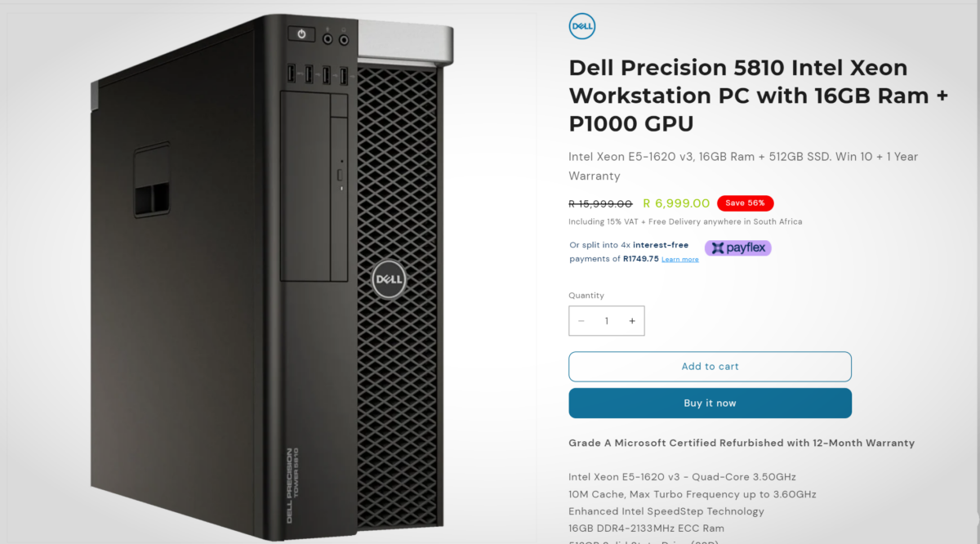Click the Save 56% red badge

click(x=745, y=203)
